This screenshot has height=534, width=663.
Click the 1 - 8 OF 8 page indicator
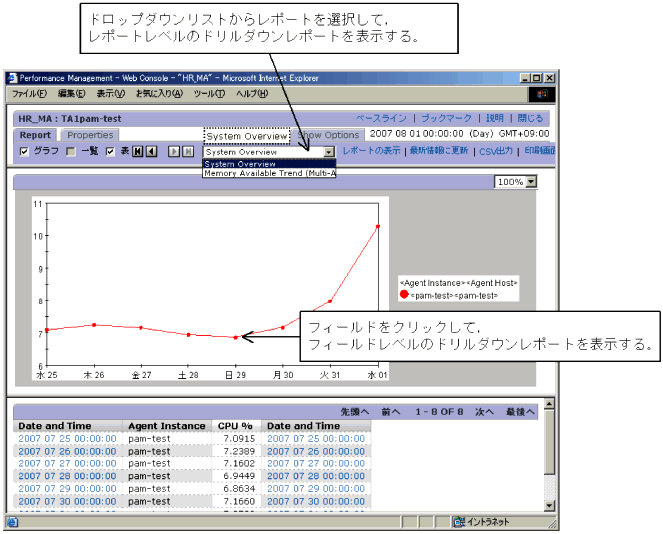click(x=439, y=412)
